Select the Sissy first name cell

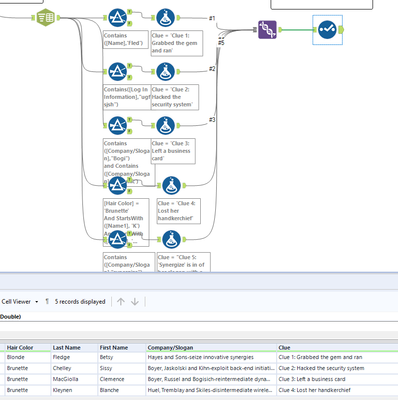pyautogui.click(x=122, y=368)
